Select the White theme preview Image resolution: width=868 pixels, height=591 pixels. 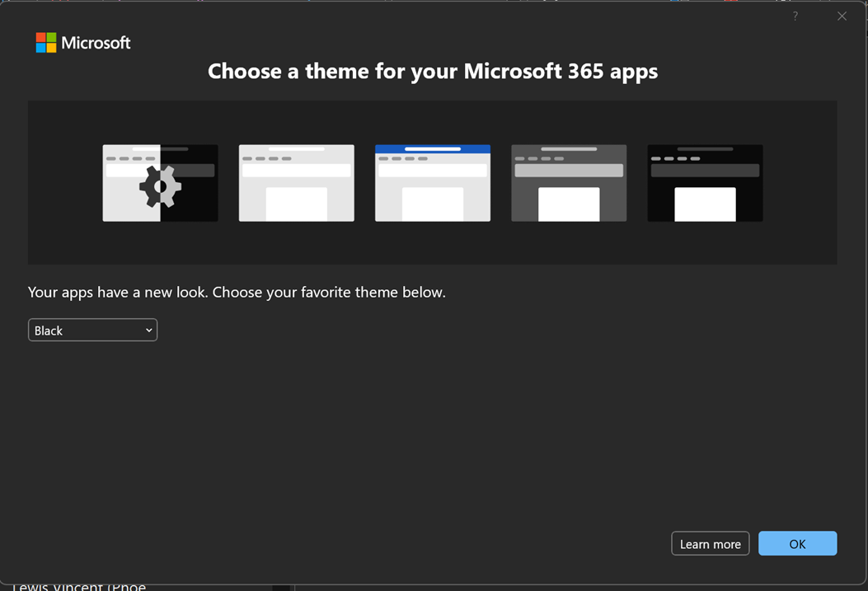click(296, 182)
